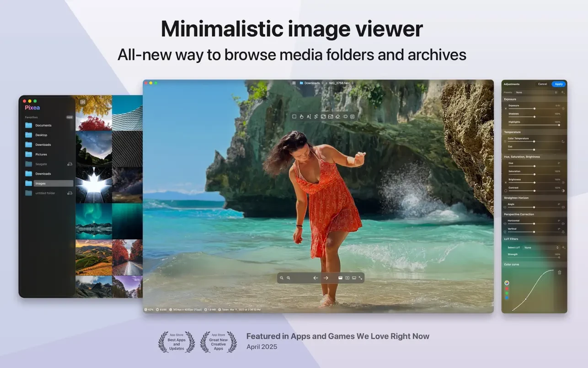
Task: Open the Presets dropdown
Action: coord(536,92)
